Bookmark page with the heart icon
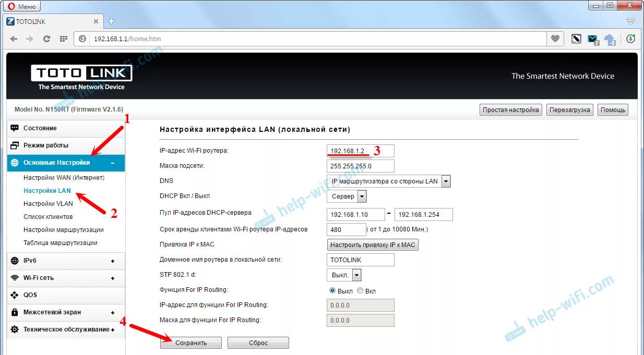 click(x=555, y=39)
